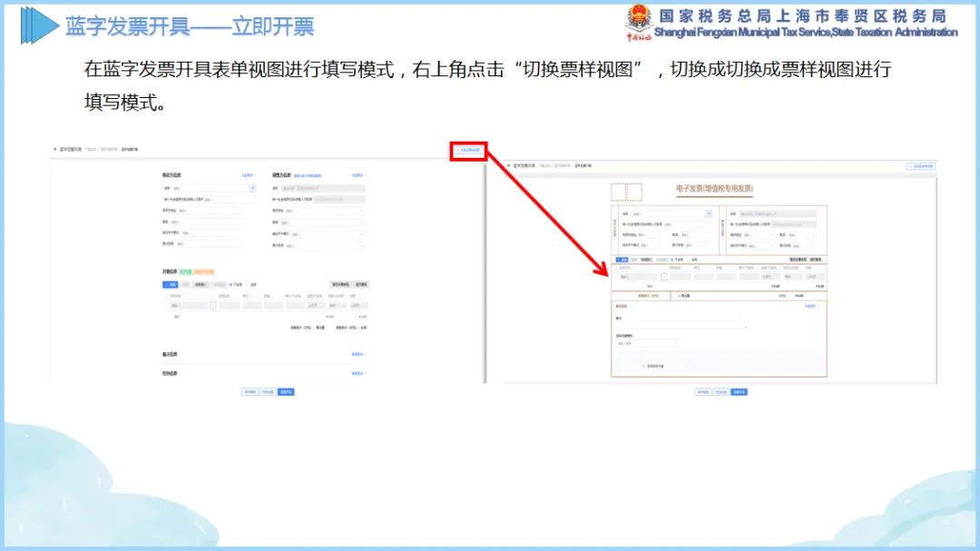Click rightmost grey toolbar button in left item toolbar
The width and height of the screenshot is (980, 551).
tap(361, 284)
